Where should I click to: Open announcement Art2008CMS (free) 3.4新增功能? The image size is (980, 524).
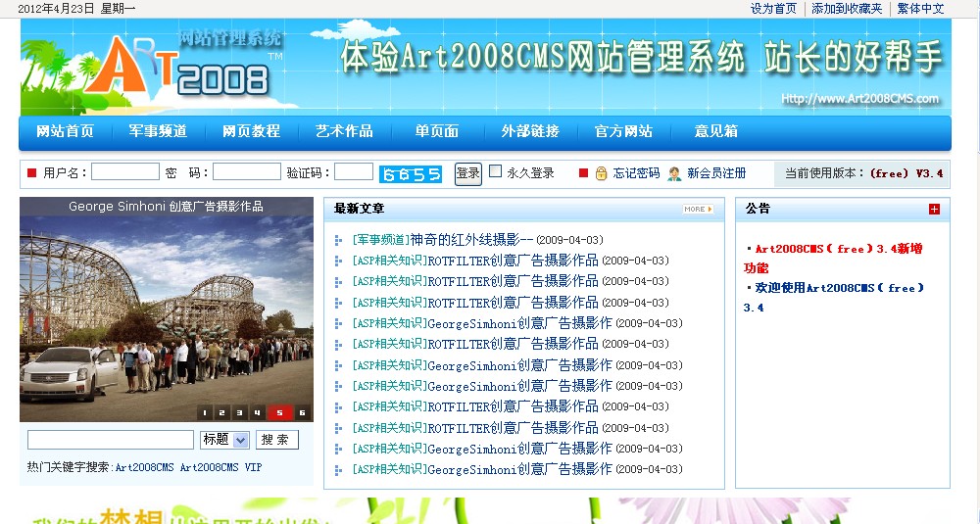pos(832,258)
